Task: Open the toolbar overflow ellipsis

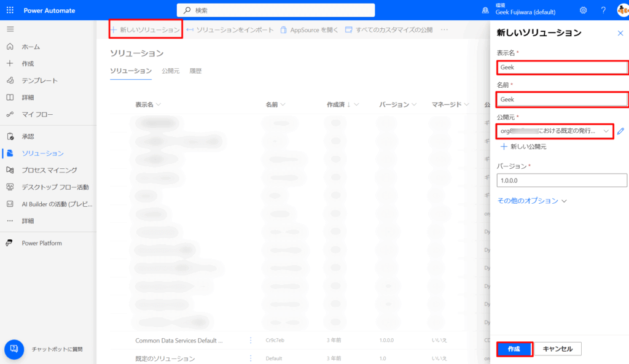Action: [x=445, y=29]
